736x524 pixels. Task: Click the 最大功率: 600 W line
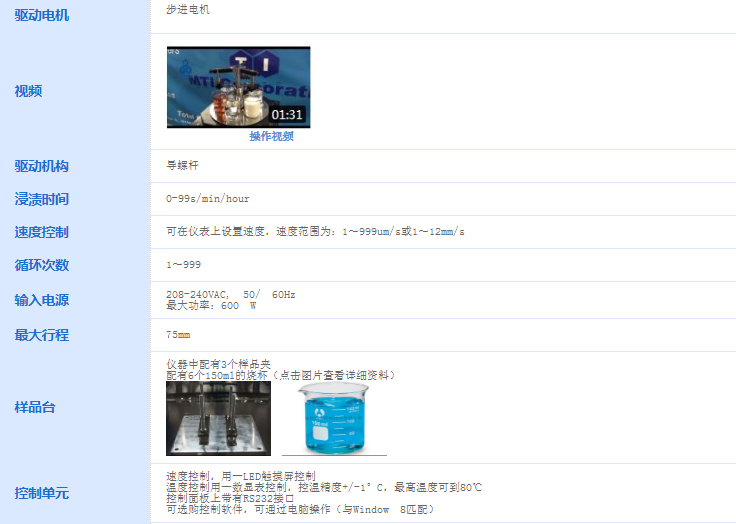point(211,305)
